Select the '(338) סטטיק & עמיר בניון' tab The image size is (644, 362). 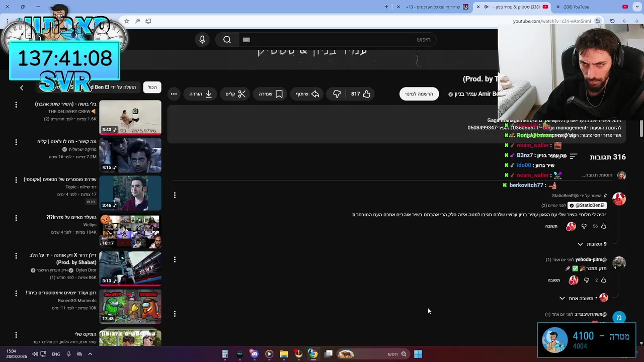(512, 7)
